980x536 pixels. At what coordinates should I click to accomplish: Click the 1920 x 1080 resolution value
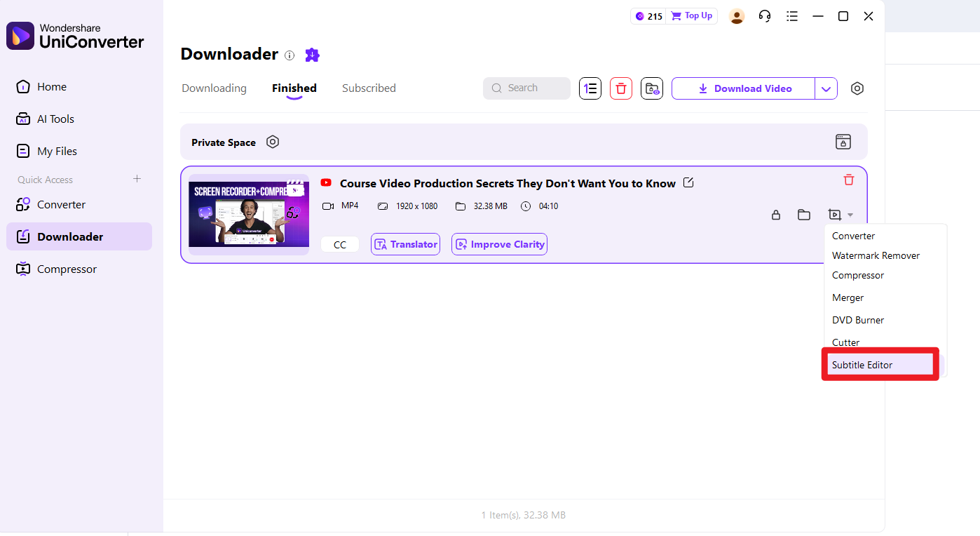[x=417, y=206]
